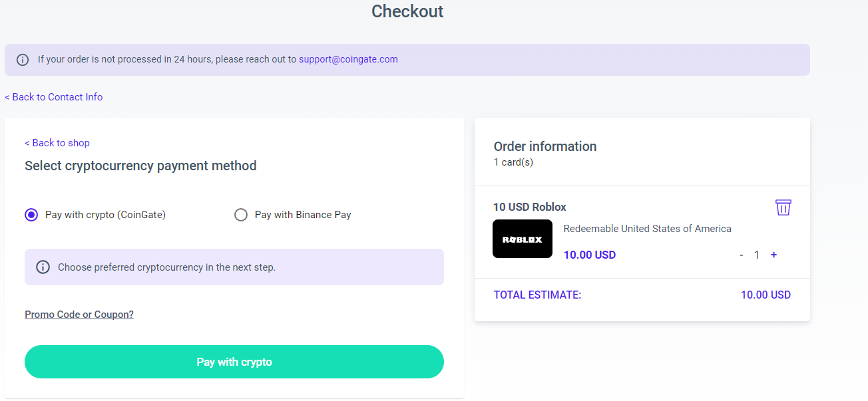Select Pay with crypto (CoinGate) option

[x=31, y=215]
